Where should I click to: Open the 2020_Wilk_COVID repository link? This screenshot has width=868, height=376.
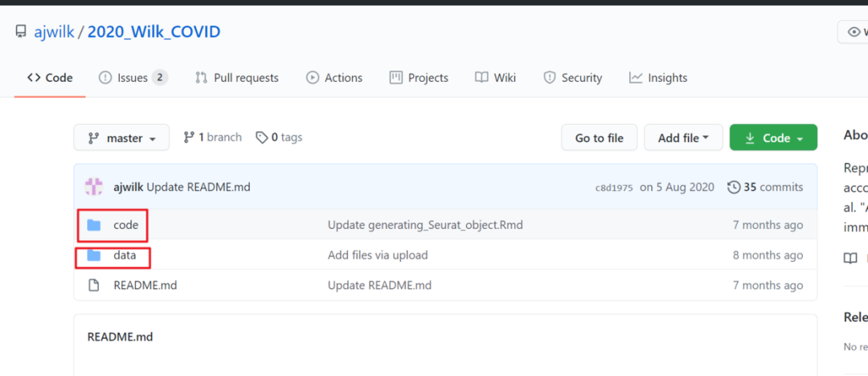[154, 32]
